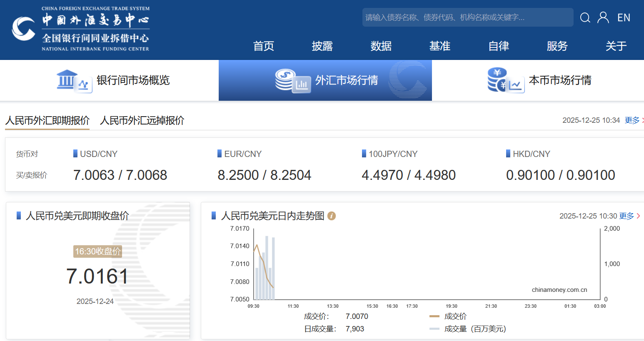Click the USD/CNY currency pair

[x=98, y=154]
